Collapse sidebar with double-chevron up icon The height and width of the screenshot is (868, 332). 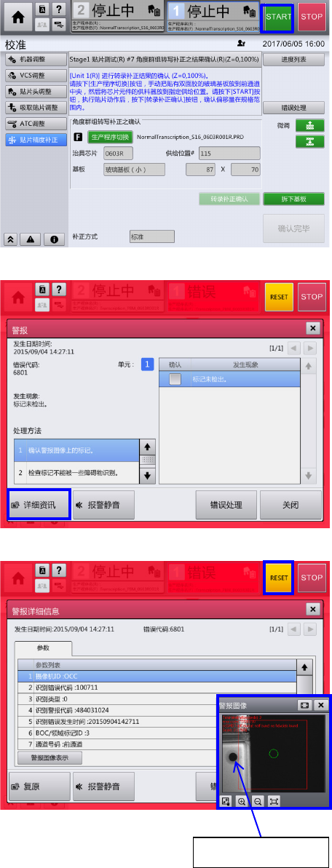pos(10,239)
